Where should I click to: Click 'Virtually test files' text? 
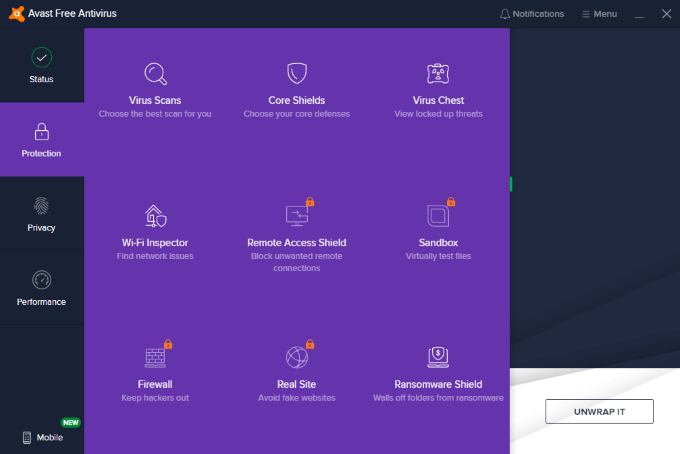tap(438, 256)
